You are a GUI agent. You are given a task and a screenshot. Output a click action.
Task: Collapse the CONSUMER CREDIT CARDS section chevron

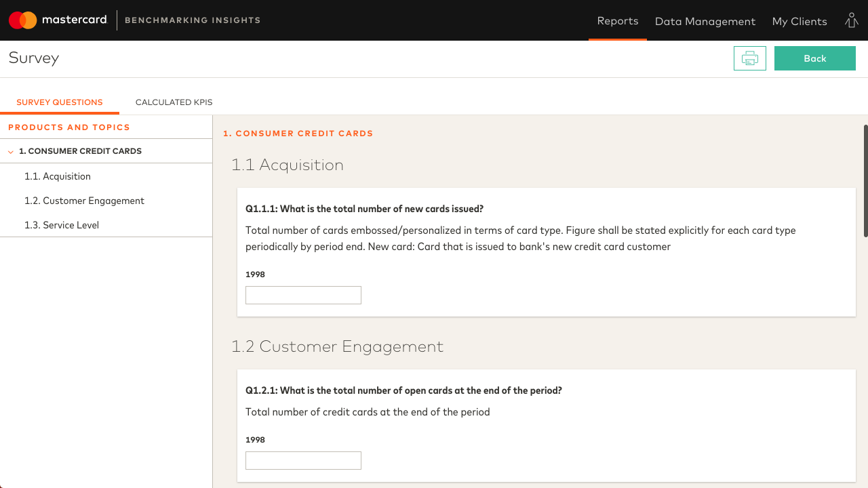pos(10,151)
